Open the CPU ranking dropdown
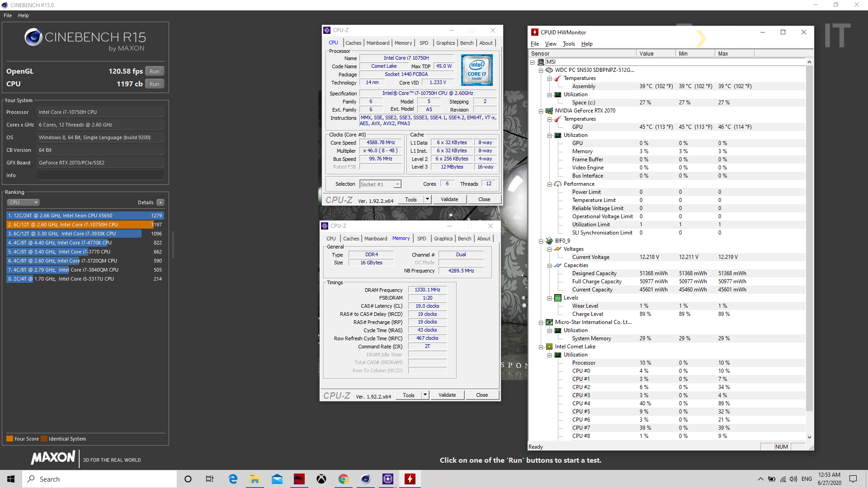Screen dimensions: 868x488 click(x=24, y=202)
